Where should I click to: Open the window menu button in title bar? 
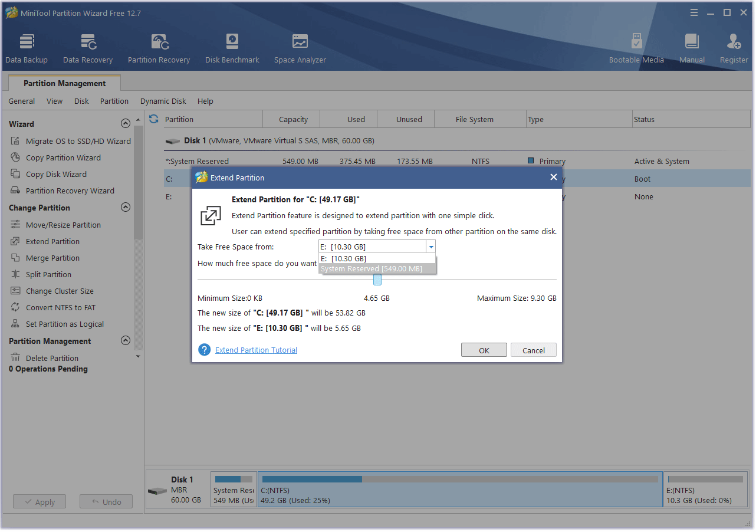click(x=694, y=12)
